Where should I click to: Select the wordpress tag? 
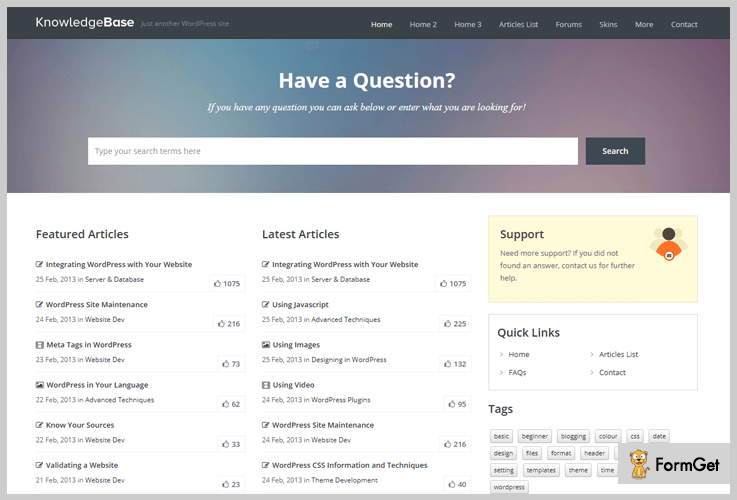pos(509,487)
